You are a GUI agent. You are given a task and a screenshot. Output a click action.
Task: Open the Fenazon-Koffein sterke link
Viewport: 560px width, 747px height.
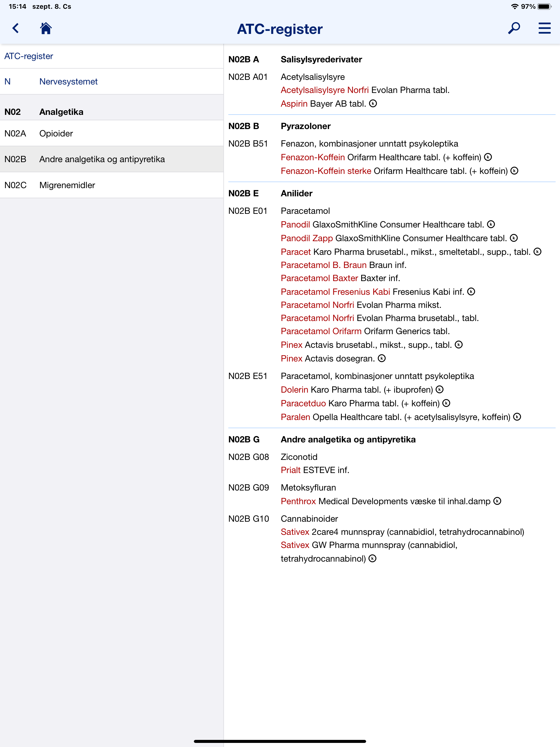[x=326, y=171]
